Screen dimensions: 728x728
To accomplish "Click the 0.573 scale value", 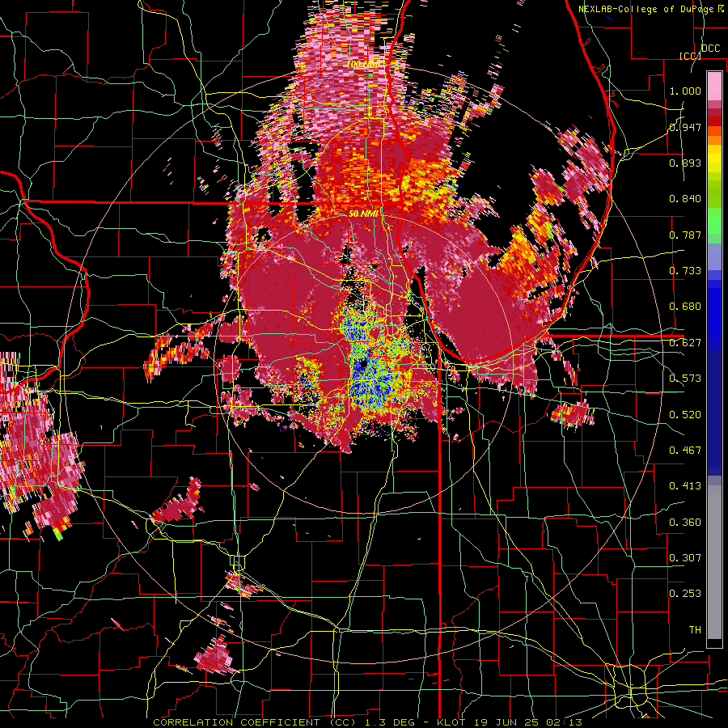I will pyautogui.click(x=685, y=379).
